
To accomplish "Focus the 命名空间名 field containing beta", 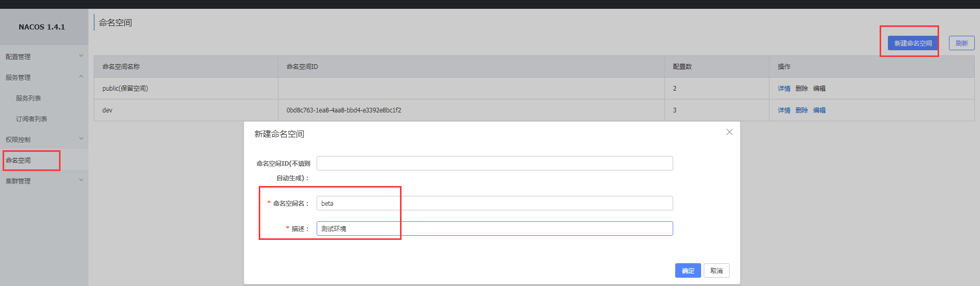I will (495, 203).
